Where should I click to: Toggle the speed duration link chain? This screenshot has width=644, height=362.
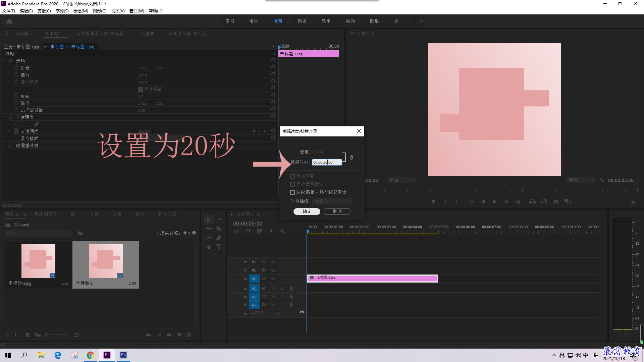(352, 157)
